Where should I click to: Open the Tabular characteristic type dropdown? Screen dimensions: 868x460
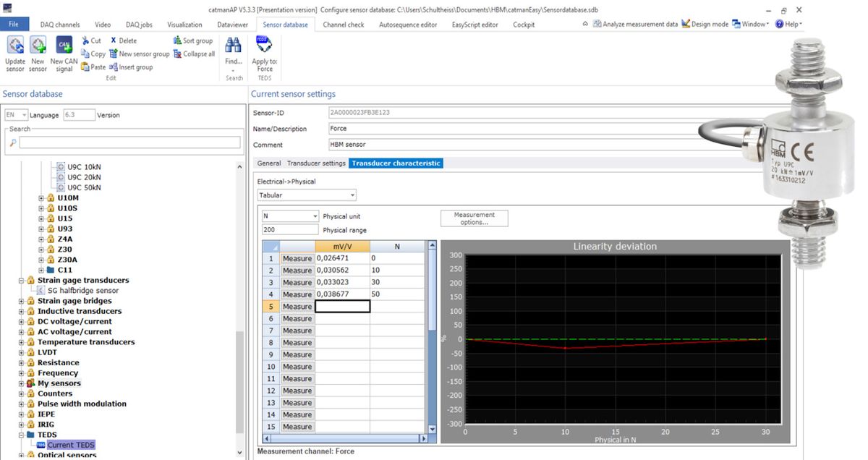(x=352, y=195)
